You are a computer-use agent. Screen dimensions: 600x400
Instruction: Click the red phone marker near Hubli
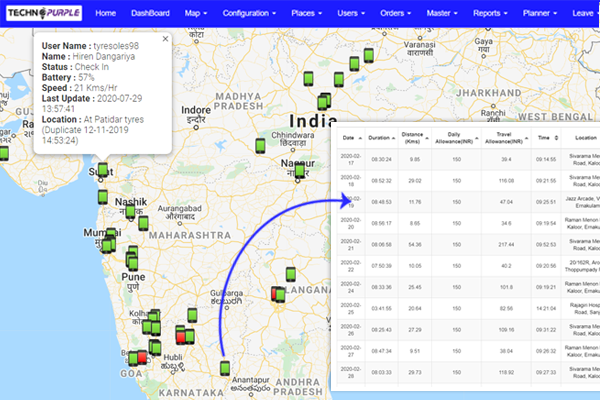181,336
